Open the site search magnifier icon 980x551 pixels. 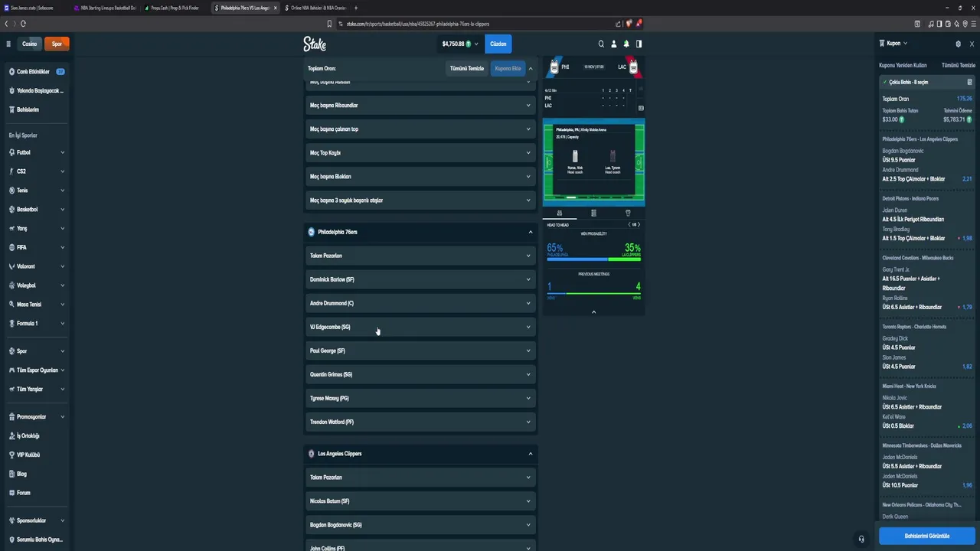point(601,44)
